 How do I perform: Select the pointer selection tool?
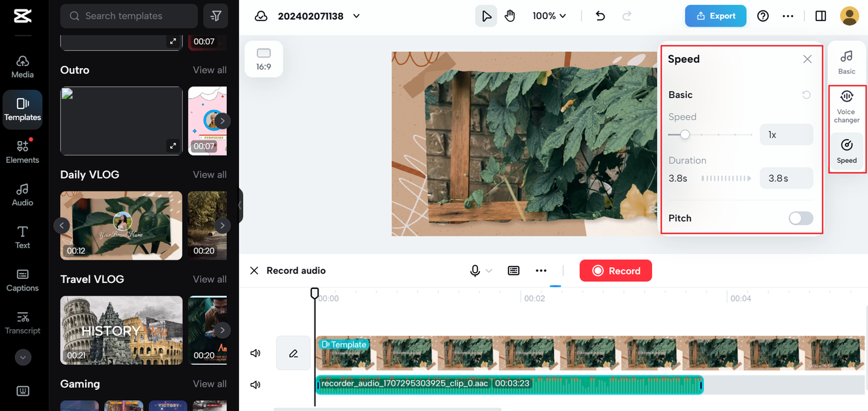[x=486, y=16]
